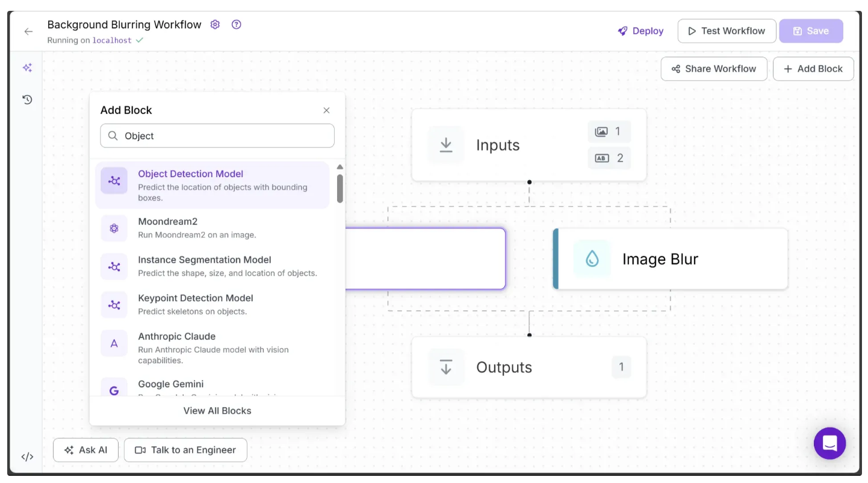The width and height of the screenshot is (868, 483).
Task: Select Keypoint Detection Model entry
Action: tap(212, 305)
